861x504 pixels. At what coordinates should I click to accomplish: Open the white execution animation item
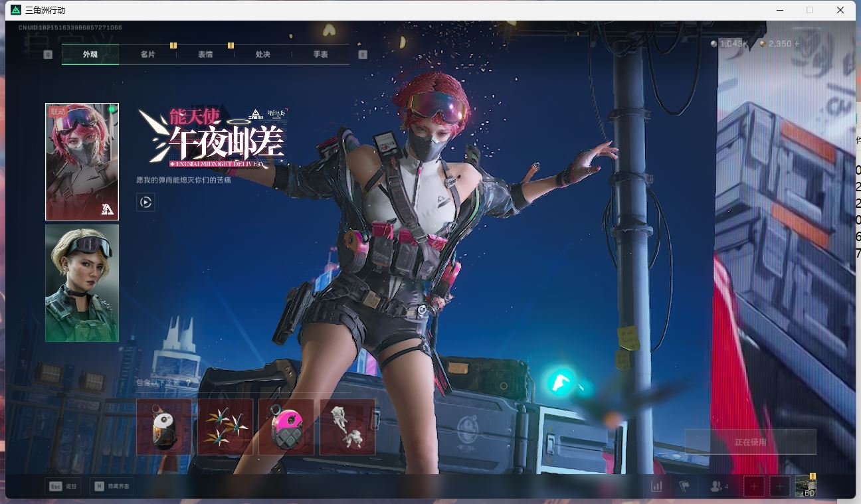[x=347, y=427]
